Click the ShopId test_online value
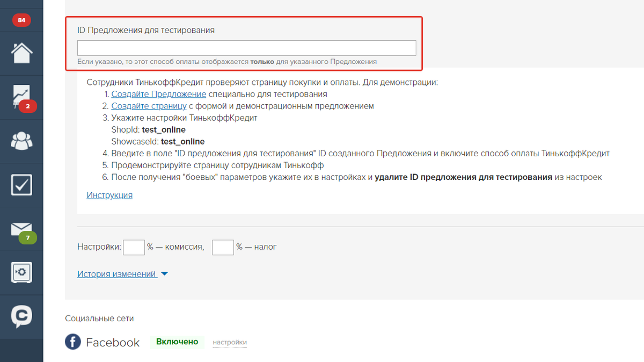 (x=164, y=130)
